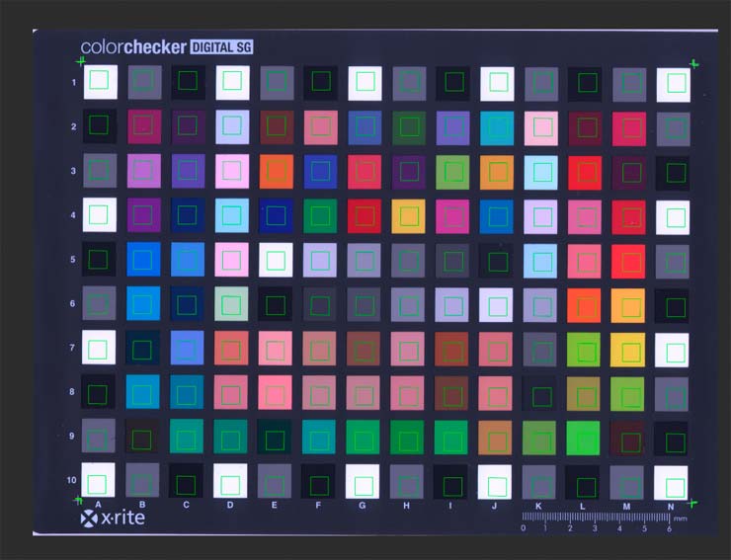Click the "mm" unit label
731x560 pixels.
681,519
